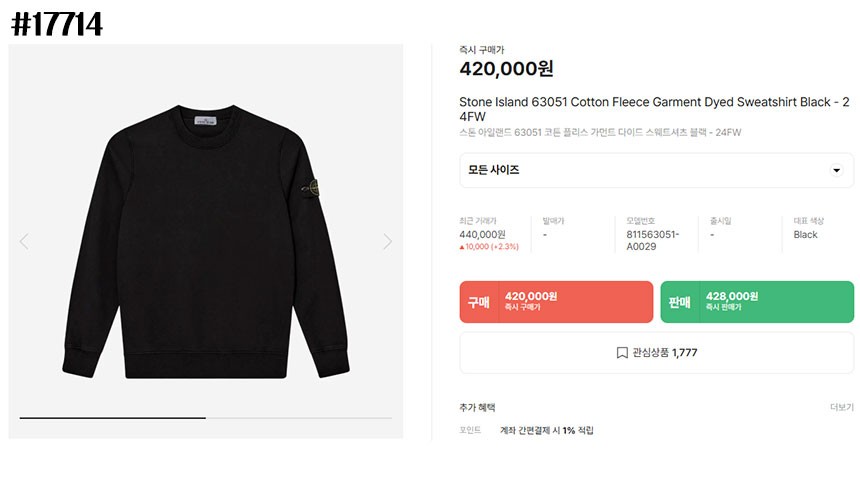Click the 추가 혜택 section heading
Viewport: 860px width, 484px height.
click(477, 407)
